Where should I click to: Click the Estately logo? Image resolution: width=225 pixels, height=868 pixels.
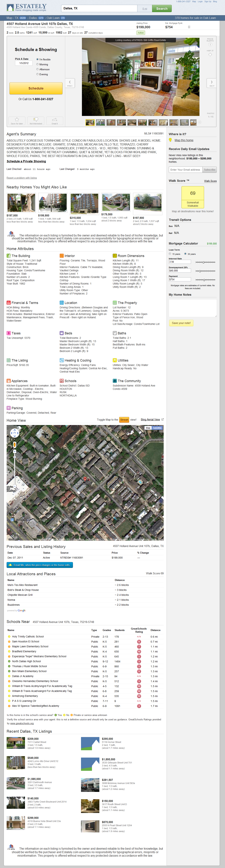pyautogui.click(x=26, y=7)
